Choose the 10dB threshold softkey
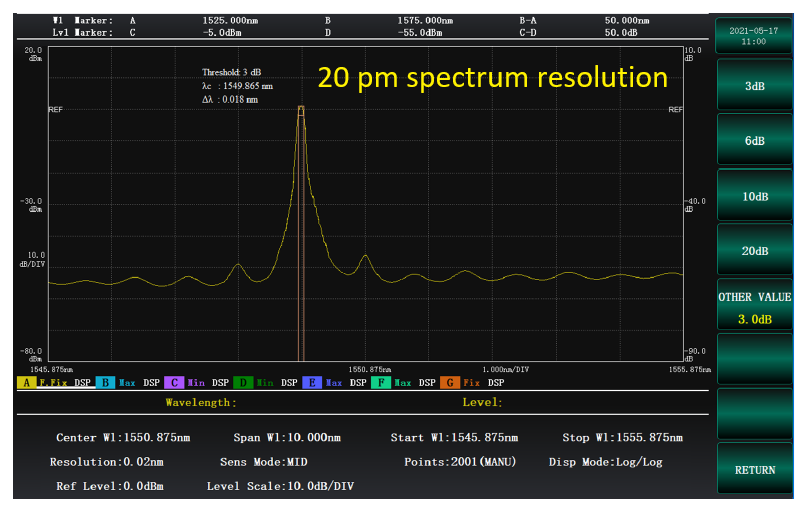This screenshot has height=512, width=809. click(x=755, y=197)
